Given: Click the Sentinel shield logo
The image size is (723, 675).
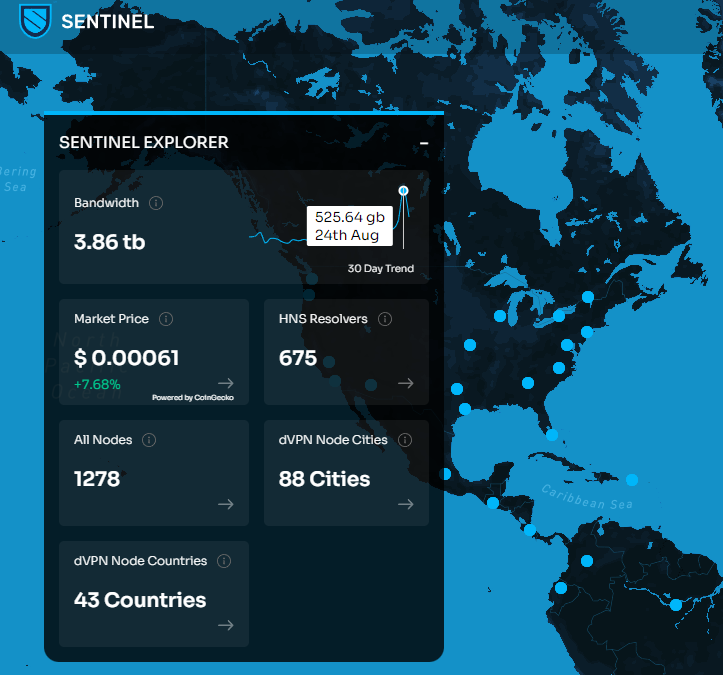Looking at the screenshot, I should 35,21.
